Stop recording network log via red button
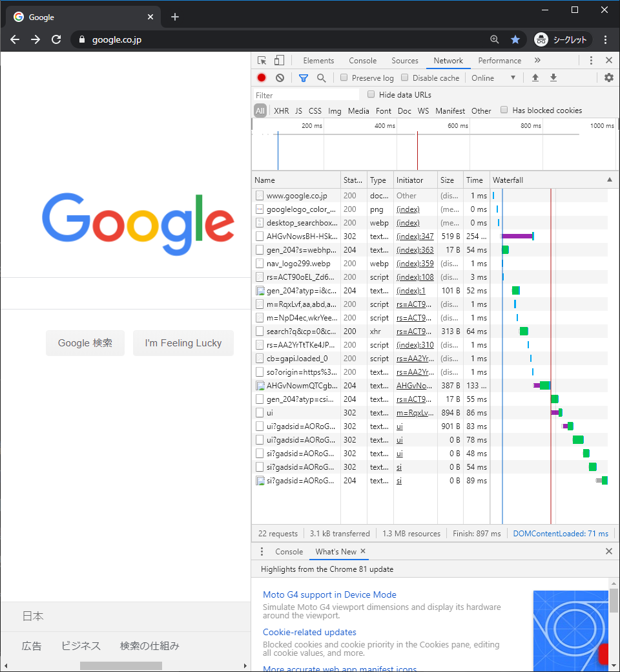Image resolution: width=620 pixels, height=672 pixels. coord(262,78)
